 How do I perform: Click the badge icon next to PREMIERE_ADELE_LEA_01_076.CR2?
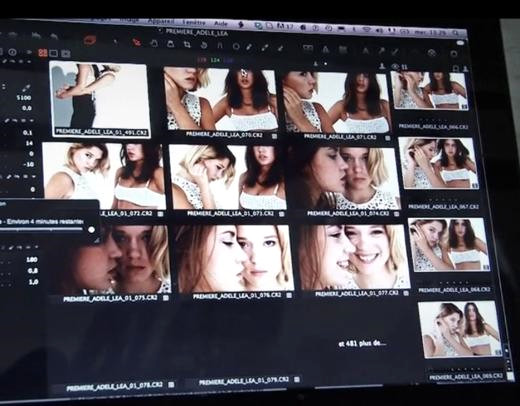289,295
